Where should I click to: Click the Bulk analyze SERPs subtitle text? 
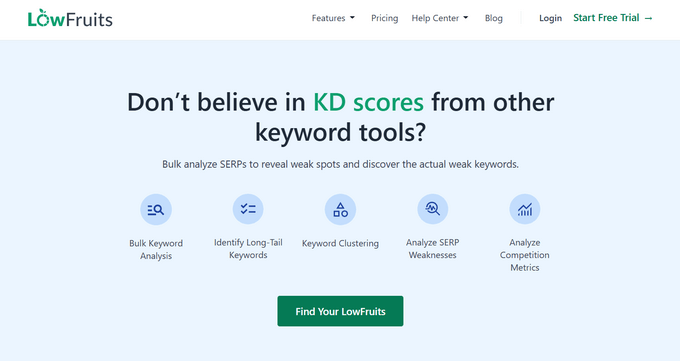point(340,164)
